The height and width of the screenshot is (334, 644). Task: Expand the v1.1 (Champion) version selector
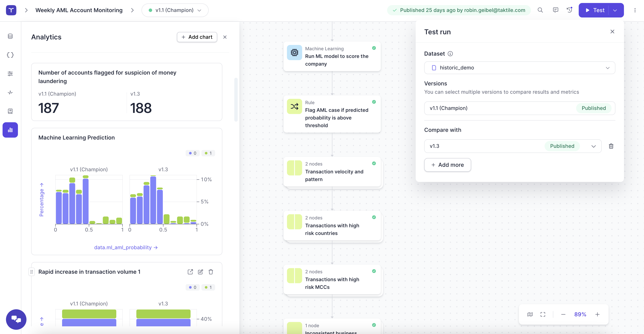click(175, 10)
